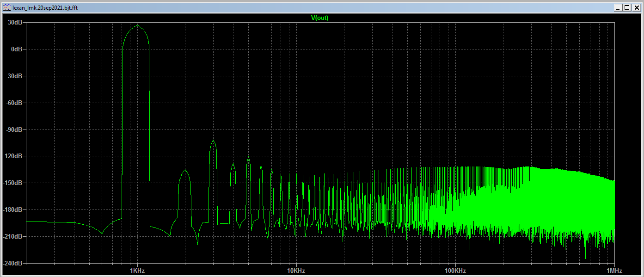Minimize the FFT plot window

[619, 7]
